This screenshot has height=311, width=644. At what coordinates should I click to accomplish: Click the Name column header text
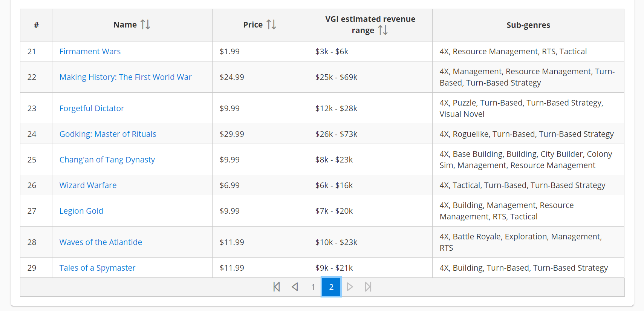[x=125, y=25]
